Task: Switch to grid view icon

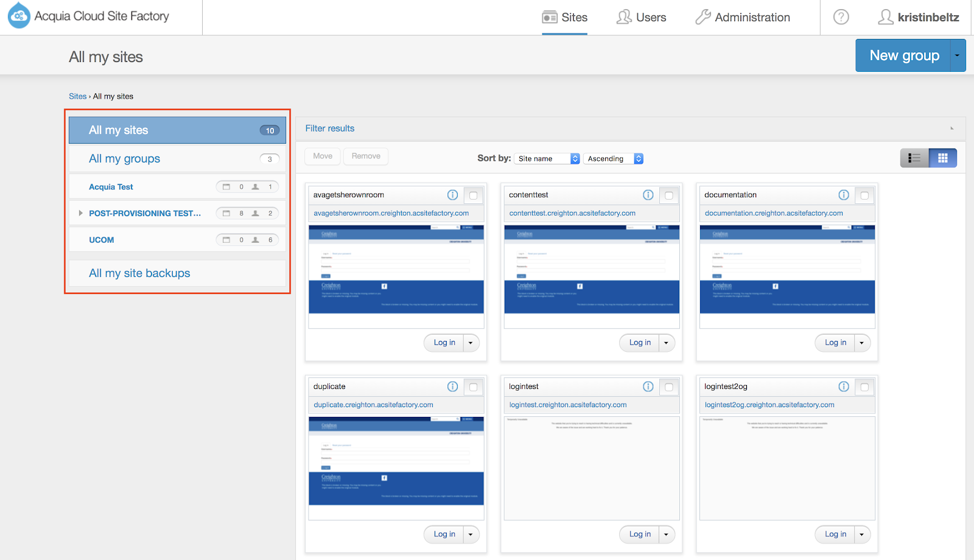Action: pyautogui.click(x=943, y=158)
